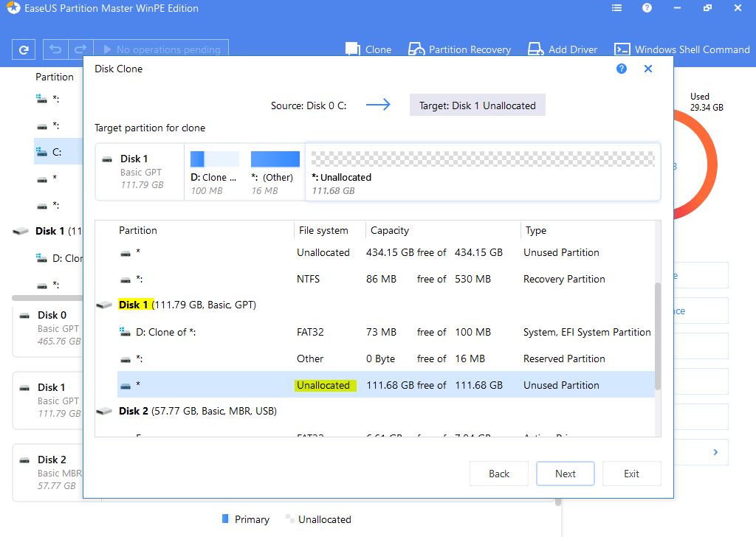This screenshot has width=756, height=537.
Task: Click the unallocated block in disk map
Action: point(483,171)
